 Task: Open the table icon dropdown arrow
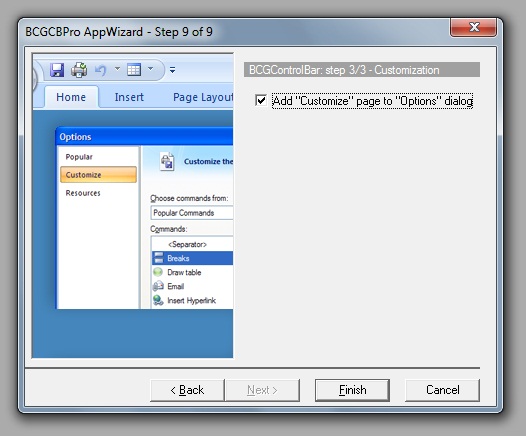(151, 69)
